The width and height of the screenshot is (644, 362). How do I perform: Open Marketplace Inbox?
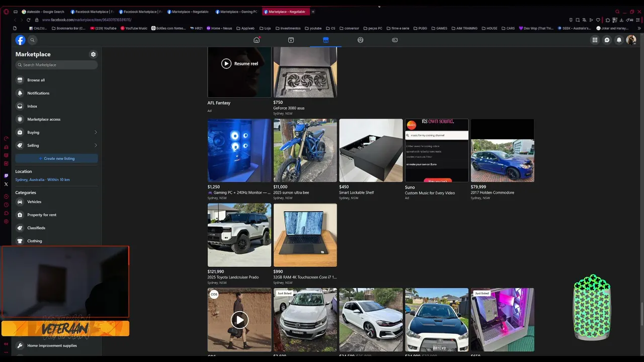pos(56,106)
